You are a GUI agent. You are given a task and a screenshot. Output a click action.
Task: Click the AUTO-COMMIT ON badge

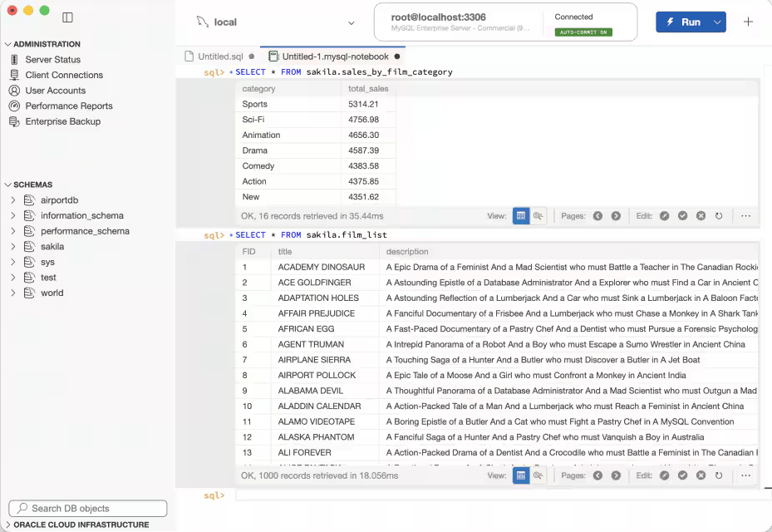583,32
